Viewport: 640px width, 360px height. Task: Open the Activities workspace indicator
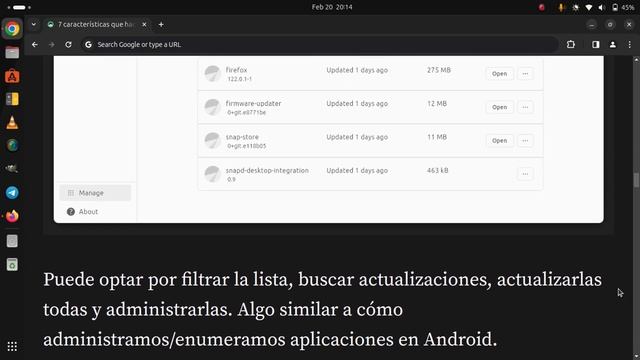pos(19,7)
